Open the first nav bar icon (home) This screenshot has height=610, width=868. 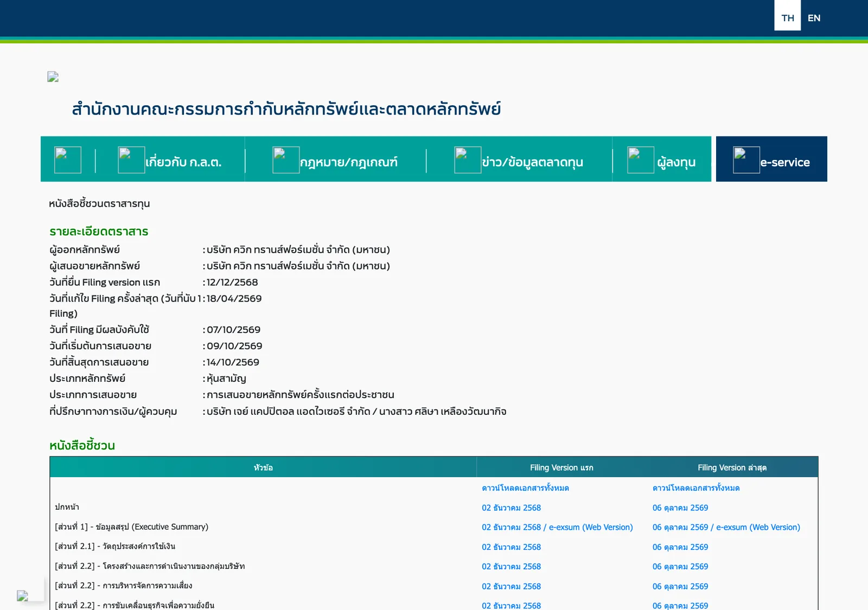tap(68, 160)
